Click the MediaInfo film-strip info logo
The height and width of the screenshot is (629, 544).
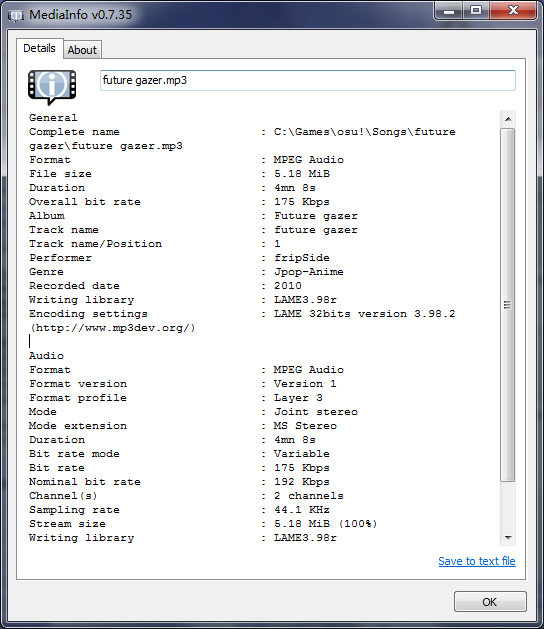[x=52, y=87]
